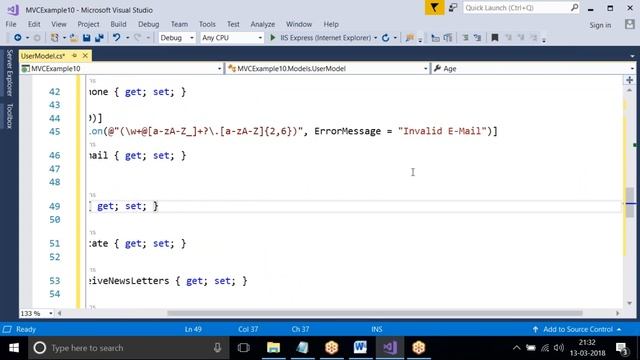Click the Windows Start button
Image resolution: width=640 pixels, height=360 pixels.
[14, 348]
